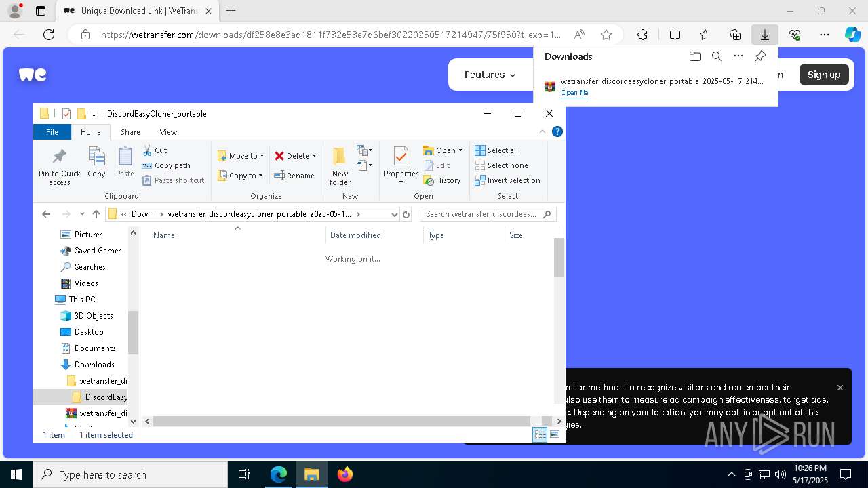Screen dimensions: 868x488
Task: Open Edge Settings and more menu
Action: pos(825,35)
